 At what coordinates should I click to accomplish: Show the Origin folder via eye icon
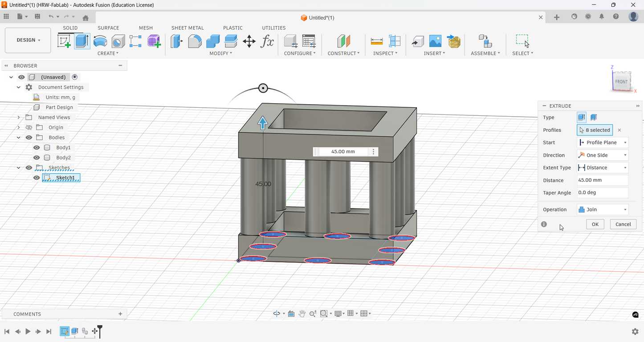[x=29, y=127]
